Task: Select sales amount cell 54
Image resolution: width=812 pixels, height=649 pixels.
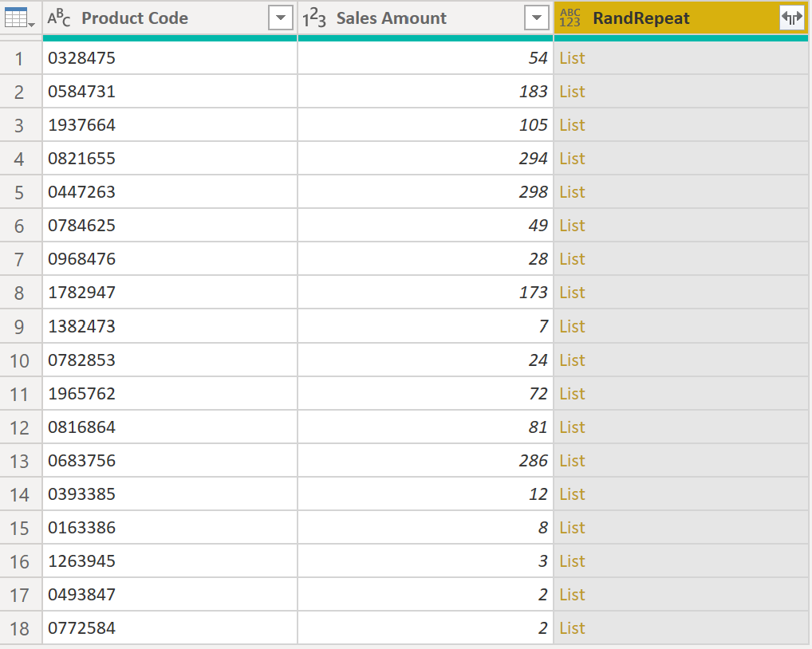Action: point(426,58)
